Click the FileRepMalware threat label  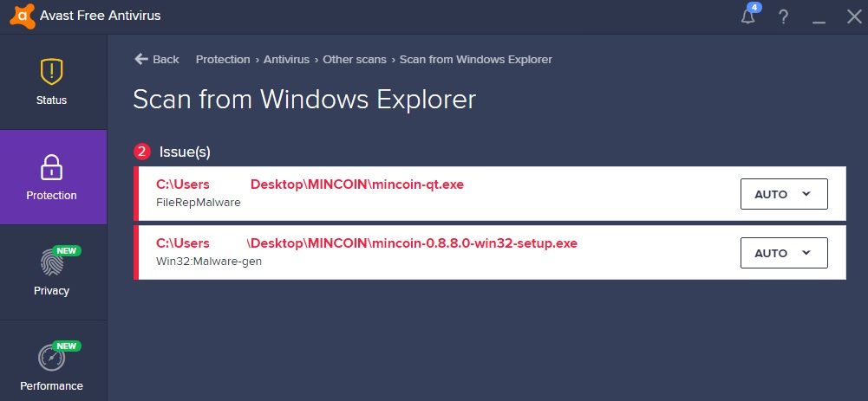point(199,203)
